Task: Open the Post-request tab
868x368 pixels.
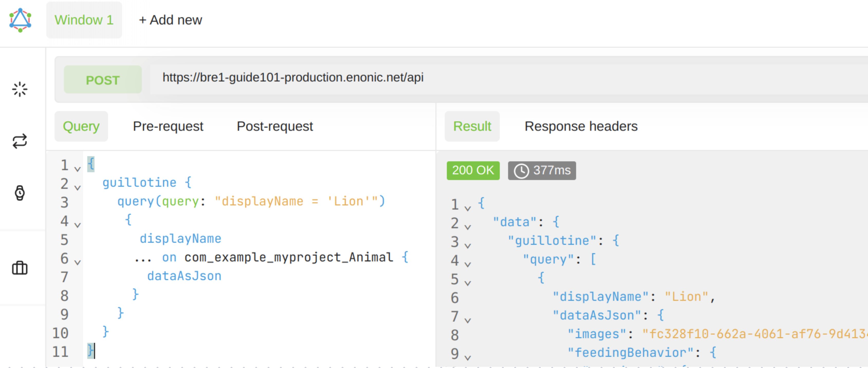Action: click(x=275, y=127)
